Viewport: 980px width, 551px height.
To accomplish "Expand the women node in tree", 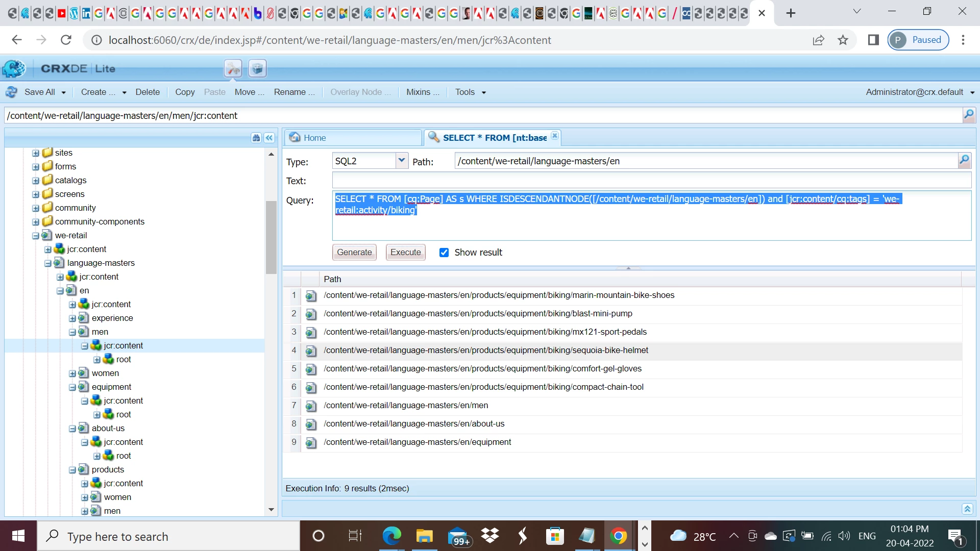I will pyautogui.click(x=72, y=373).
